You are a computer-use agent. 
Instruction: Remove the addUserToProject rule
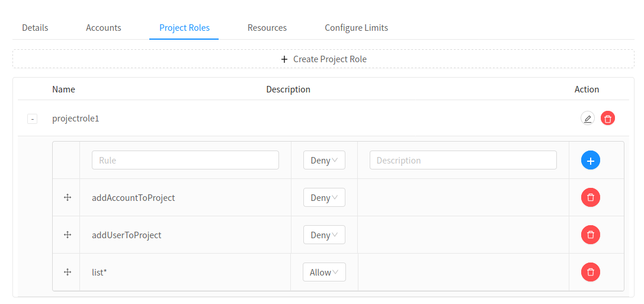coord(591,235)
